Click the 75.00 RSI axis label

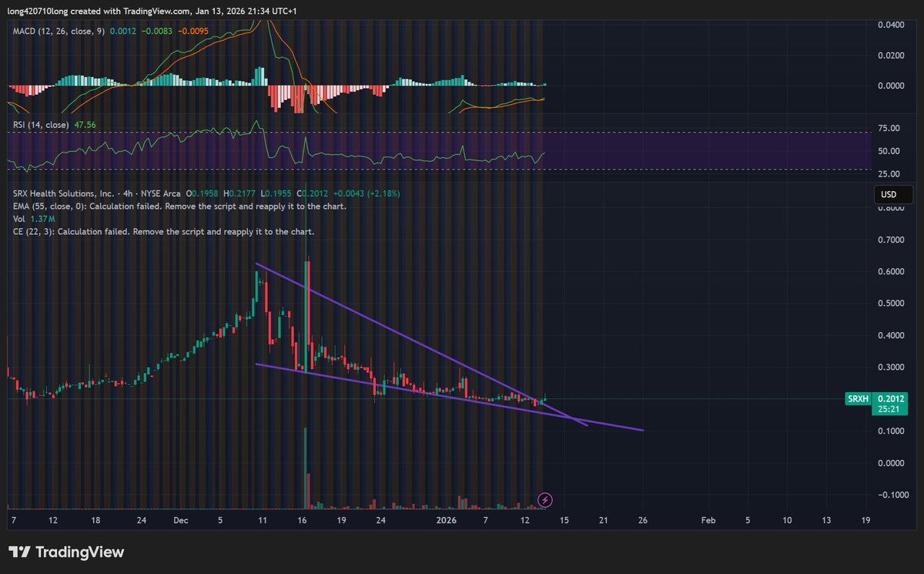tap(889, 128)
